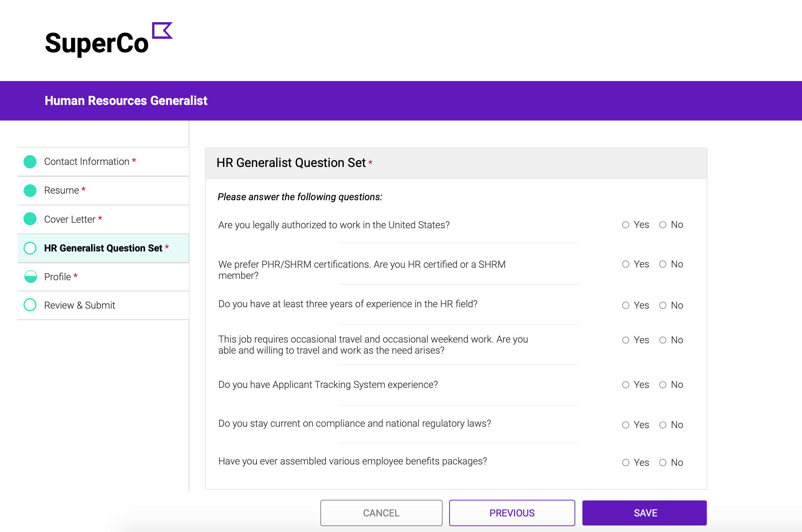Select No for PHR/SHRM certification question
The width and height of the screenshot is (802, 532).
(x=663, y=264)
